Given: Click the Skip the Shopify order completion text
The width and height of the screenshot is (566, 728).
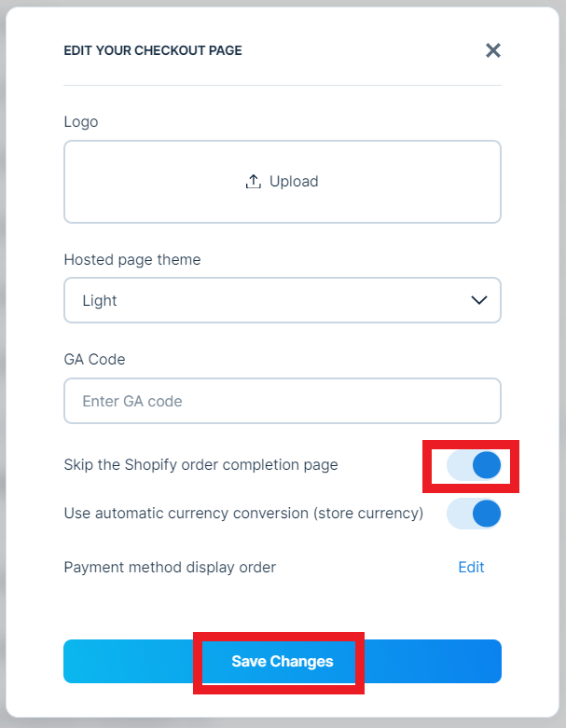Looking at the screenshot, I should point(200,464).
